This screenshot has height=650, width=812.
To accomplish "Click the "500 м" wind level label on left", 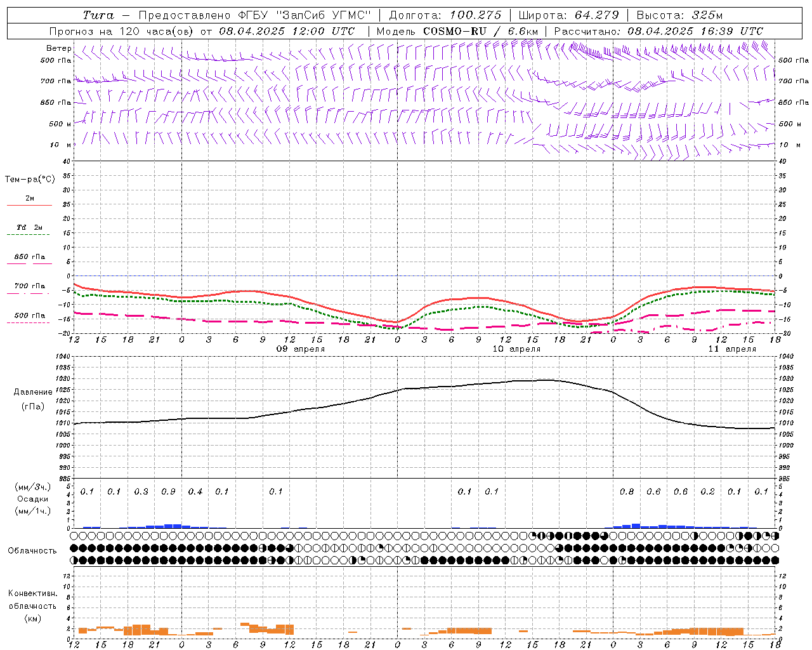I will pos(60,124).
